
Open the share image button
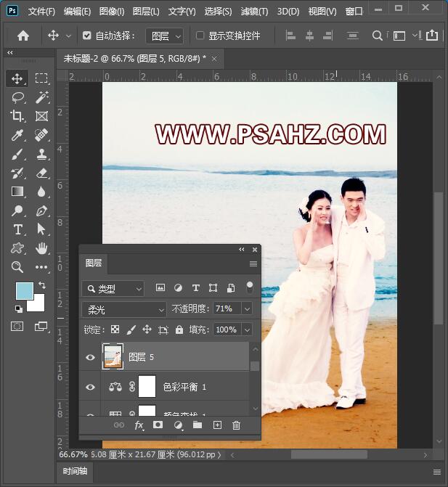click(432, 35)
